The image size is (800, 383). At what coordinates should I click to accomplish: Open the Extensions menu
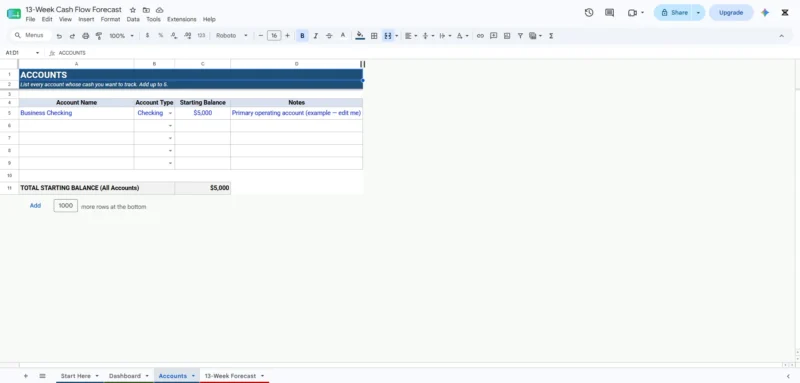[182, 19]
